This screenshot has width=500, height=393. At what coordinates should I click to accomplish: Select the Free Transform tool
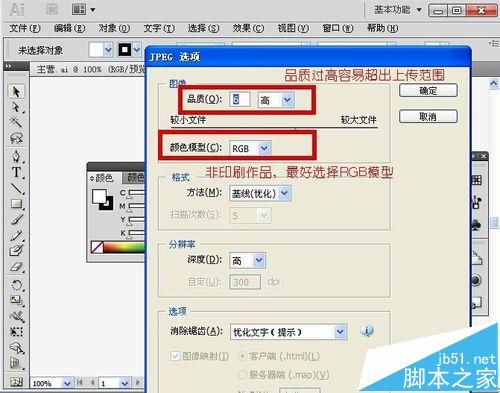click(16, 332)
